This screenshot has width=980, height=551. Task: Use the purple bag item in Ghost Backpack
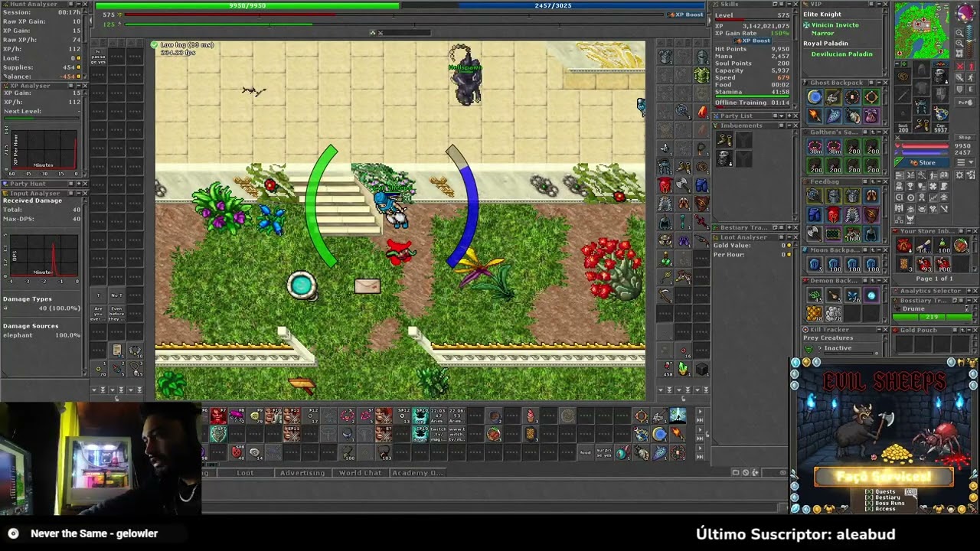[x=871, y=116]
